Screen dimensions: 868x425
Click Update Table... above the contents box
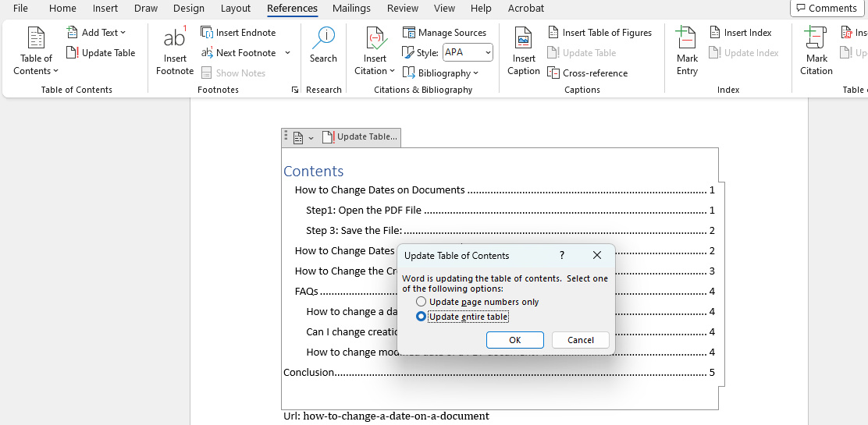point(360,137)
